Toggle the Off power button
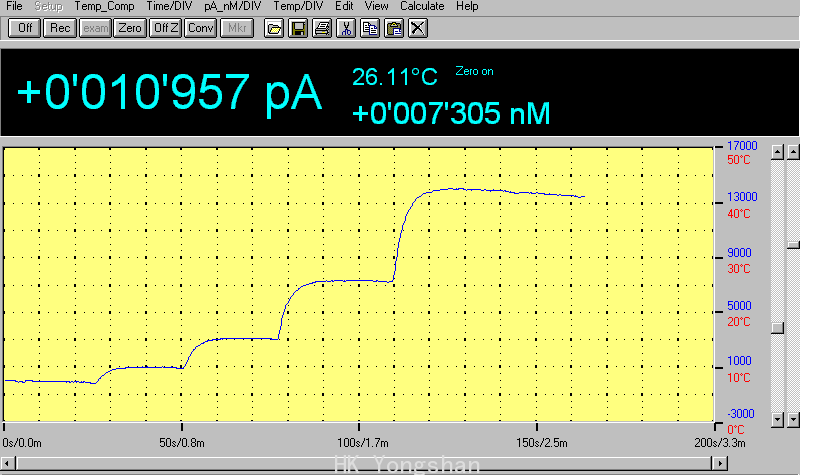The height and width of the screenshot is (475, 813). (24, 28)
